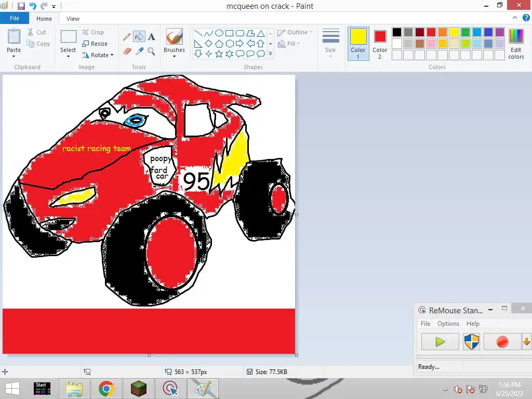532x399 pixels.
Task: Open File Explorer from taskbar
Action: [74, 389]
